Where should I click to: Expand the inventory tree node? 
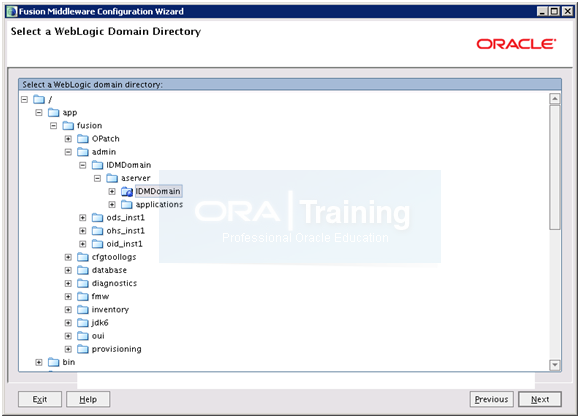(x=68, y=310)
